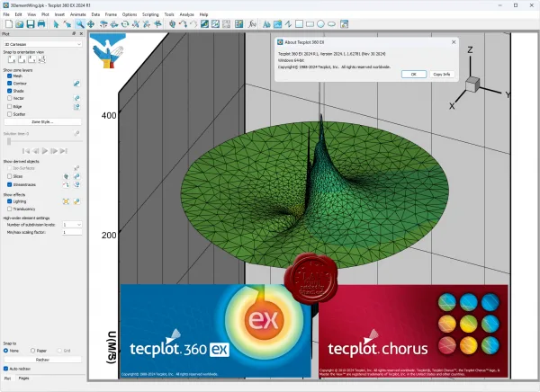The width and height of the screenshot is (540, 392).
Task: Select the Ellipse drawing tool
Action: point(331,23)
